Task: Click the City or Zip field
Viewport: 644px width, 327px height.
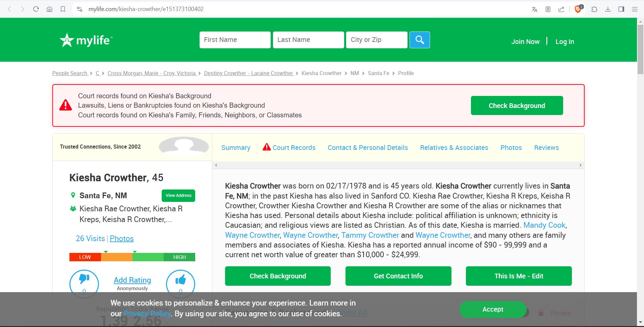Action: (x=377, y=40)
